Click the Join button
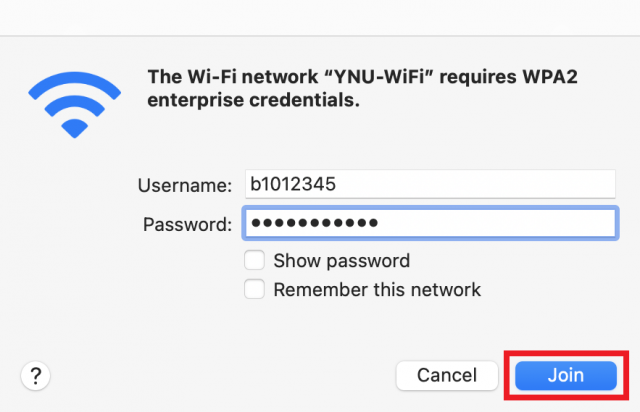 (x=566, y=375)
